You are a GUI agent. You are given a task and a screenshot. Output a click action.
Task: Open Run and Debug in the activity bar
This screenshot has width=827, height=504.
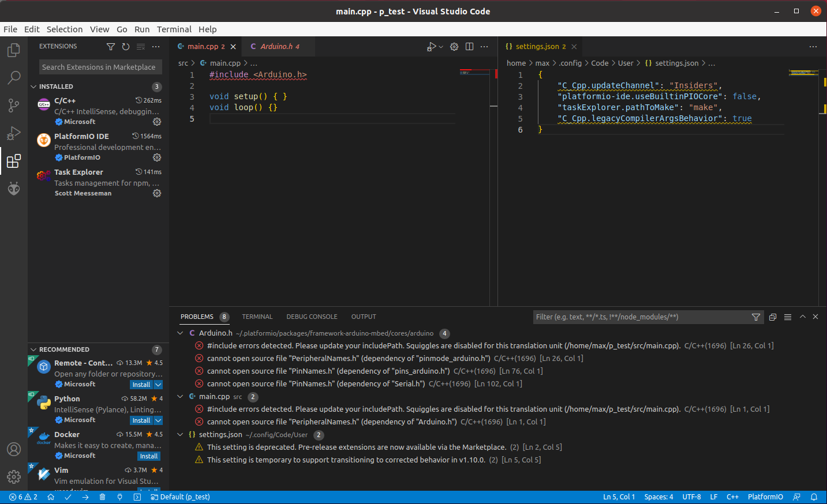(13, 133)
